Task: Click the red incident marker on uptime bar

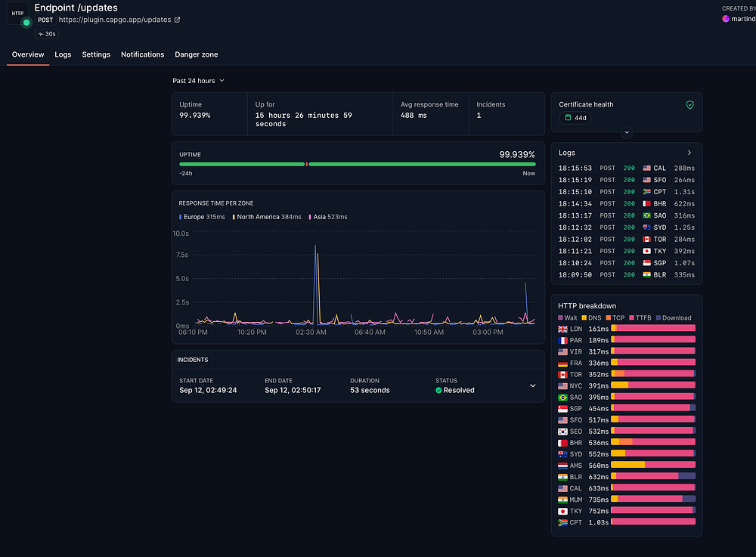Action: pos(306,163)
